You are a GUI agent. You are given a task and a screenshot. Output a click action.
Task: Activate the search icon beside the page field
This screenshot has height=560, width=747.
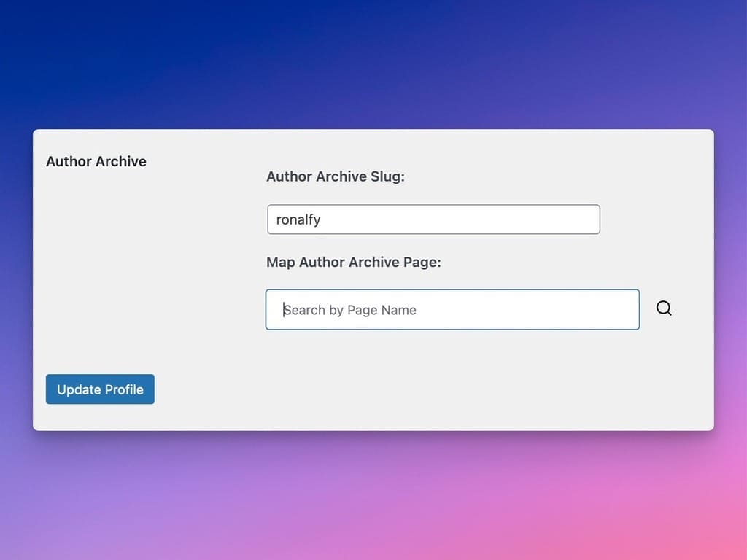(x=664, y=308)
